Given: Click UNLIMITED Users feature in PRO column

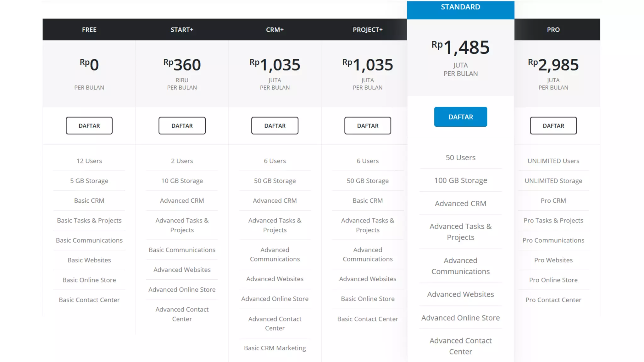Looking at the screenshot, I should (x=553, y=161).
